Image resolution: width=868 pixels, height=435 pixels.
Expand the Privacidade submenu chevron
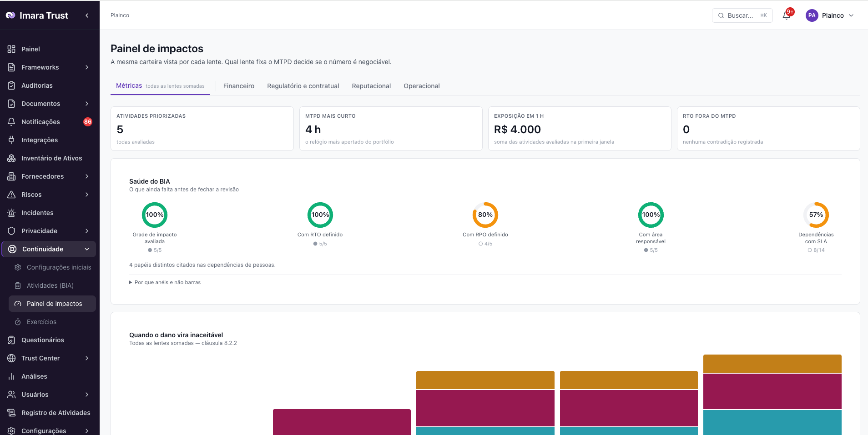[x=87, y=231]
